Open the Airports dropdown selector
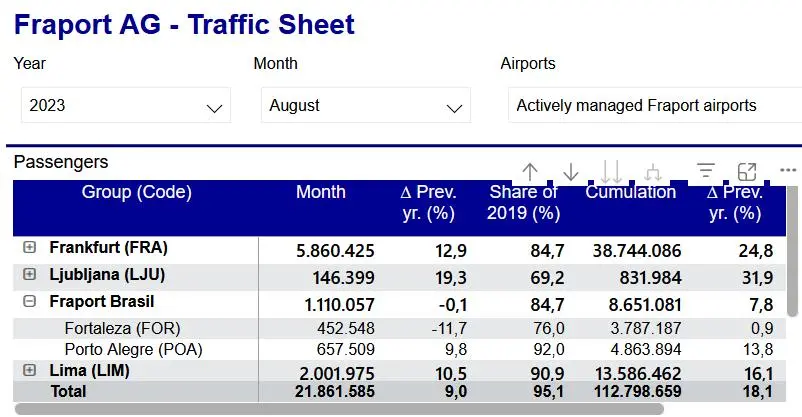 coord(655,105)
